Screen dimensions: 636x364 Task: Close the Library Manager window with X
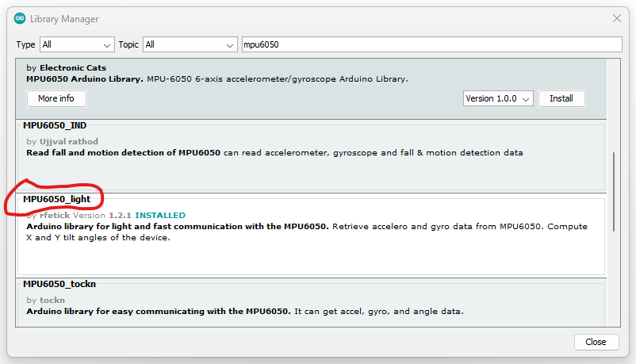[616, 17]
